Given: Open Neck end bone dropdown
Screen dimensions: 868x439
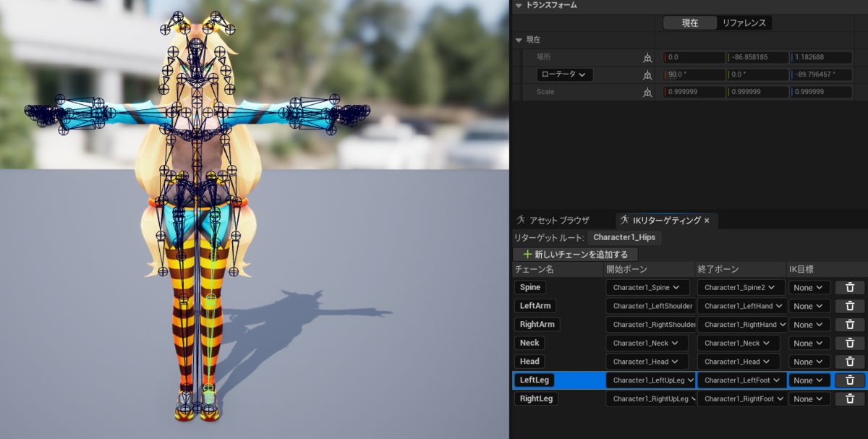Looking at the screenshot, I should pos(739,343).
